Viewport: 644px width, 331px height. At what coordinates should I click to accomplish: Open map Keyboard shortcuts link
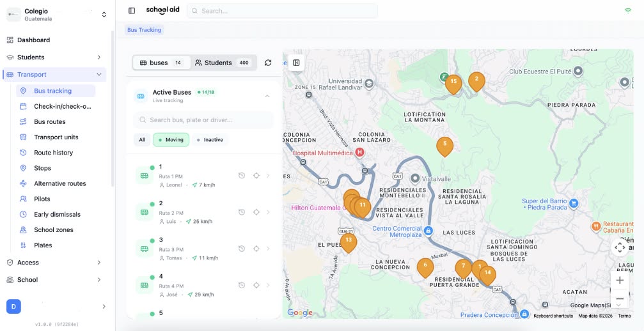pyautogui.click(x=553, y=316)
